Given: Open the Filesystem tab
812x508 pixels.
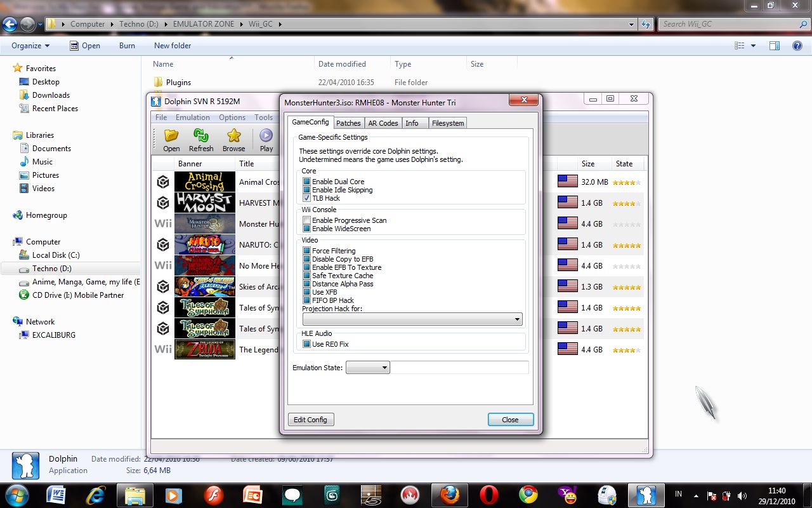Looking at the screenshot, I should (x=448, y=123).
